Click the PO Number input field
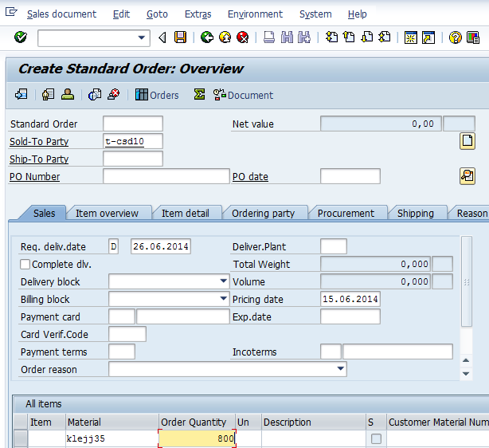Image resolution: width=489 pixels, height=448 pixels. pyautogui.click(x=166, y=176)
